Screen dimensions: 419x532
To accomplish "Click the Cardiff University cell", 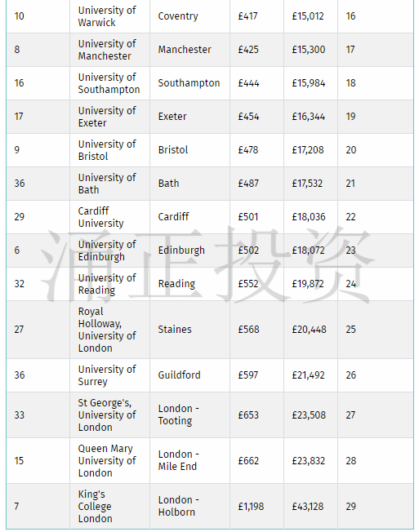I will [109, 217].
